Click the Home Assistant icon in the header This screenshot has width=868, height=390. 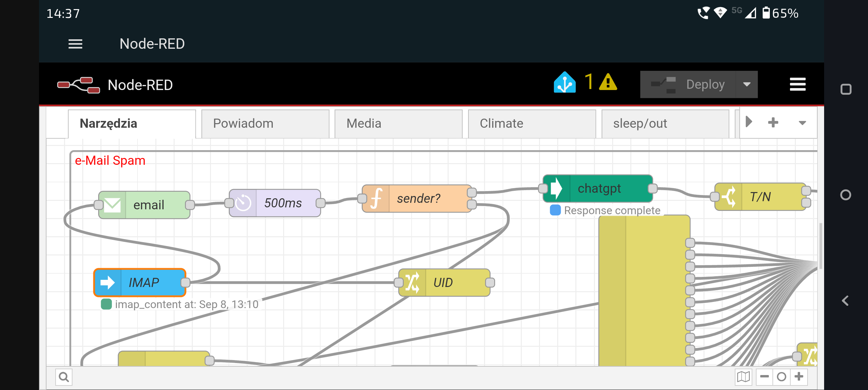tap(564, 83)
